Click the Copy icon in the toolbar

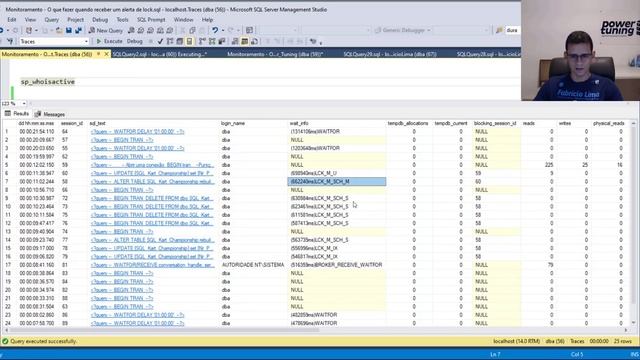[x=192, y=30]
